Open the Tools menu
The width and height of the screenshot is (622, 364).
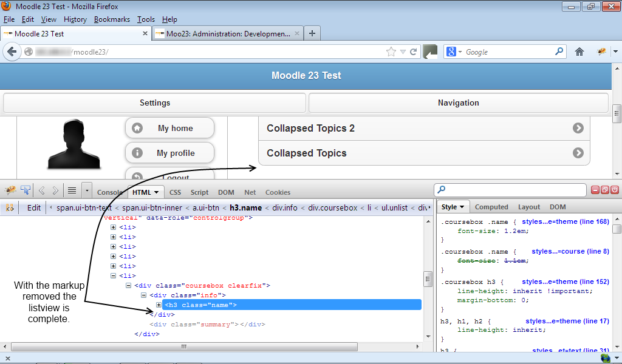pos(146,19)
